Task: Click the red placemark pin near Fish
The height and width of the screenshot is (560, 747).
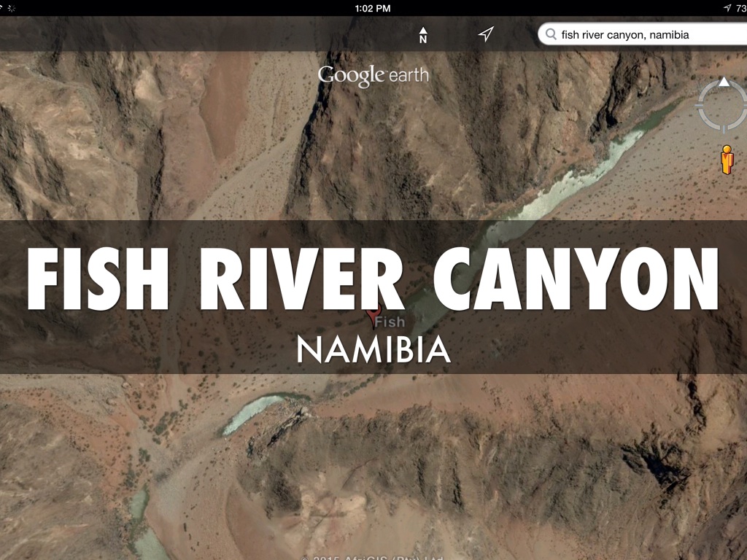Action: (374, 316)
